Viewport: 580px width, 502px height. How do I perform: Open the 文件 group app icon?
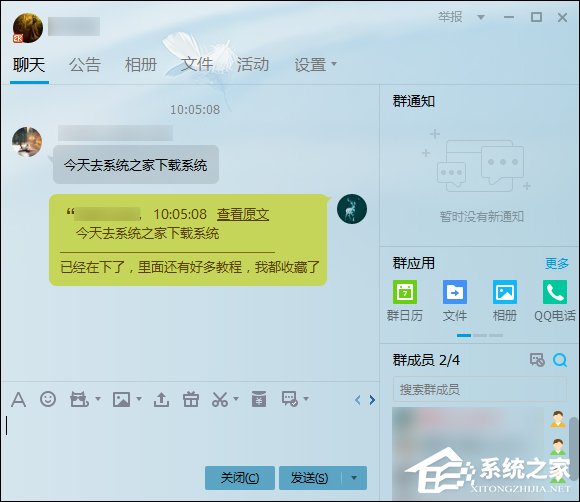[455, 292]
